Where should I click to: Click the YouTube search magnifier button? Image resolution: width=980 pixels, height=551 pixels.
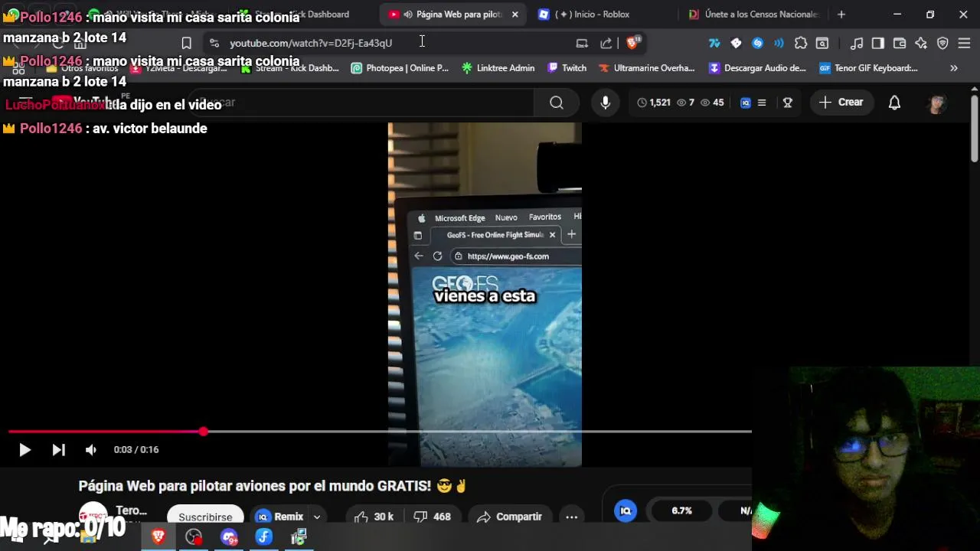(557, 103)
